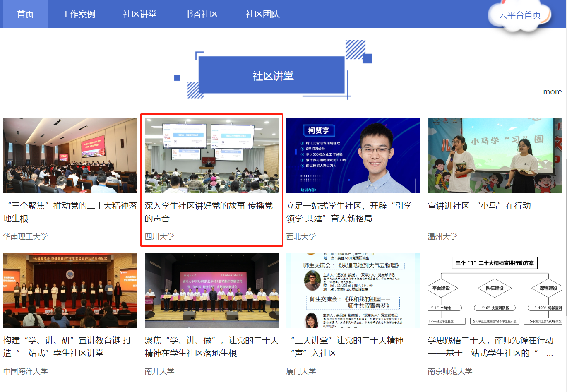Click the 柯贤亨 speaker banner image
Image resolution: width=567 pixels, height=392 pixels.
(353, 156)
